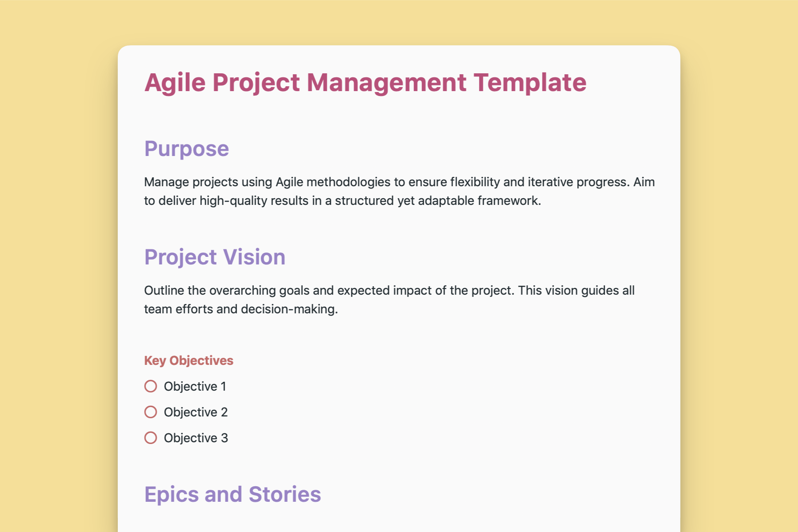Viewport: 798px width, 532px height.
Task: Click the Project Vision heading
Action: click(x=215, y=257)
